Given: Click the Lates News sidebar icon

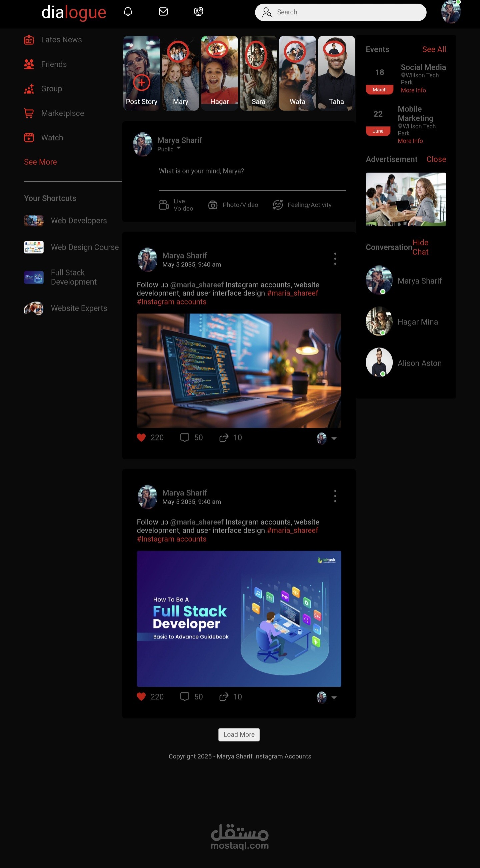Looking at the screenshot, I should (x=29, y=40).
